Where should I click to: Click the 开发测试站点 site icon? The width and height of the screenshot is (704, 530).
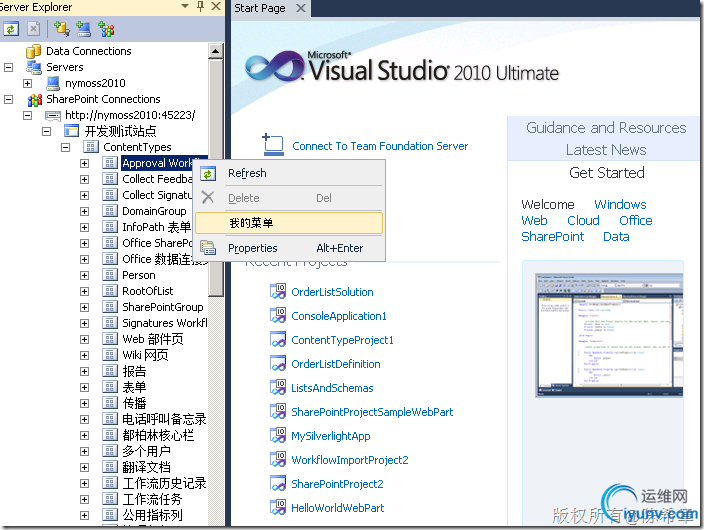tap(71, 131)
